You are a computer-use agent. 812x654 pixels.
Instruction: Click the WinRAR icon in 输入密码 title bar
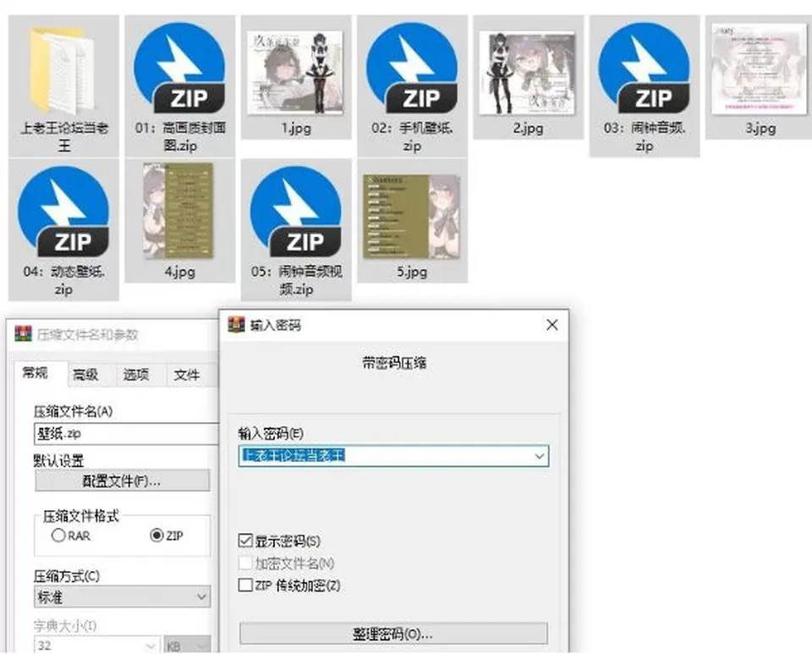click(236, 325)
